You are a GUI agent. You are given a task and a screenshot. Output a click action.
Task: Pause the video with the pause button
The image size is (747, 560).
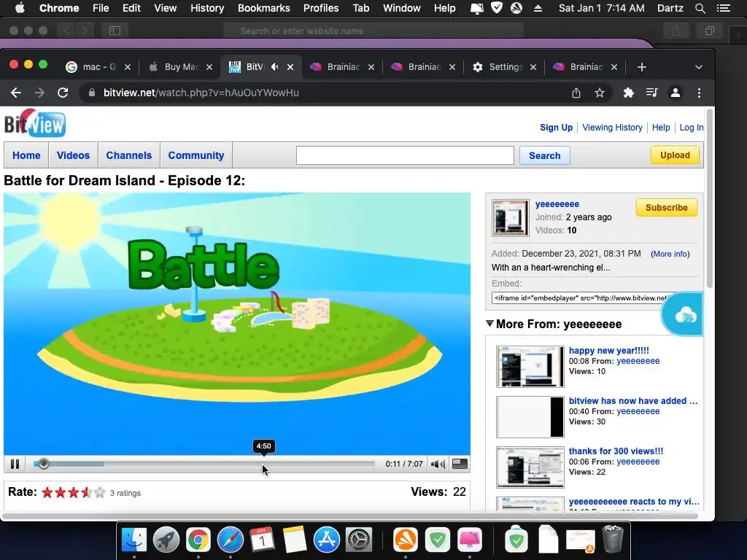15,464
